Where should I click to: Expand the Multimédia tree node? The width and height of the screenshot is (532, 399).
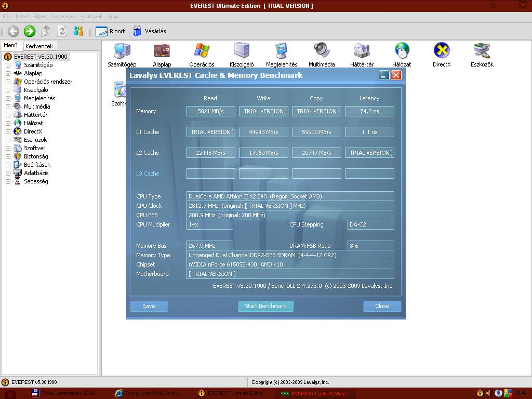[x=8, y=107]
